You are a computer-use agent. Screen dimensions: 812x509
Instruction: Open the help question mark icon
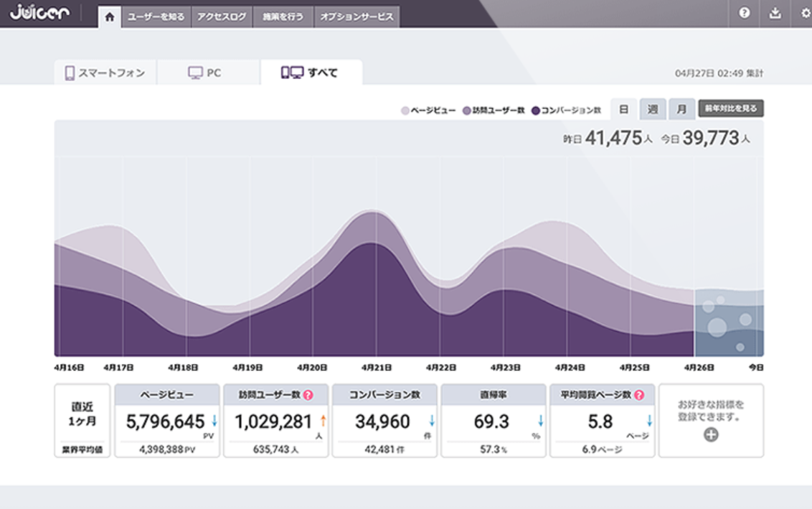[x=745, y=14]
